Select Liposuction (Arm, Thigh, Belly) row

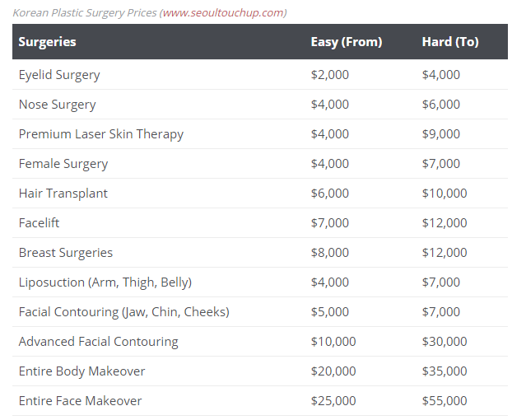tap(105, 282)
